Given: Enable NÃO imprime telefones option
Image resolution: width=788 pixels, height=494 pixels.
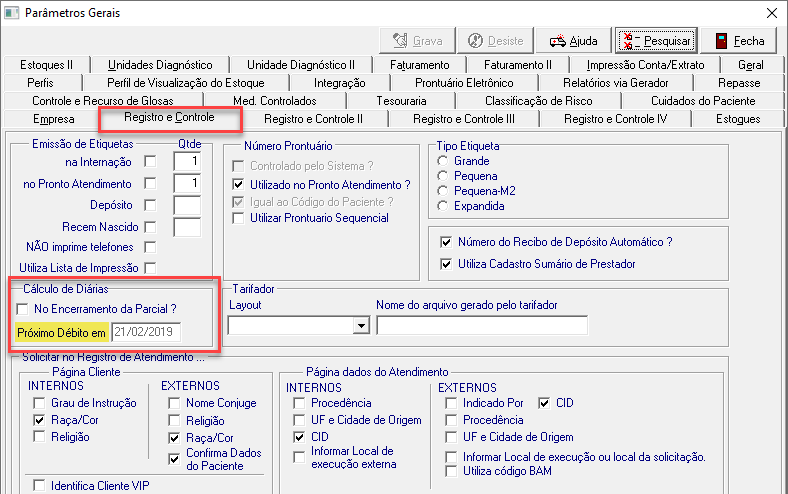Looking at the screenshot, I should tap(150, 247).
